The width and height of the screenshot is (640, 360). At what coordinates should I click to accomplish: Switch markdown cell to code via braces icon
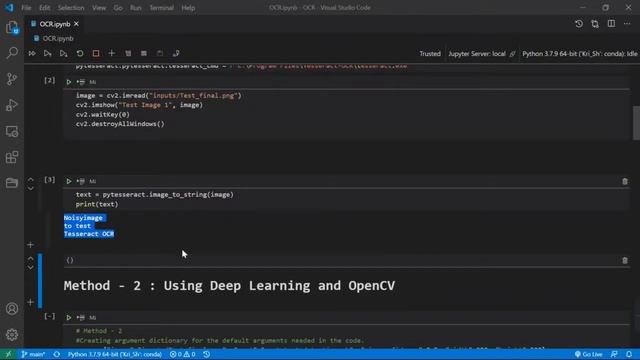click(x=70, y=260)
